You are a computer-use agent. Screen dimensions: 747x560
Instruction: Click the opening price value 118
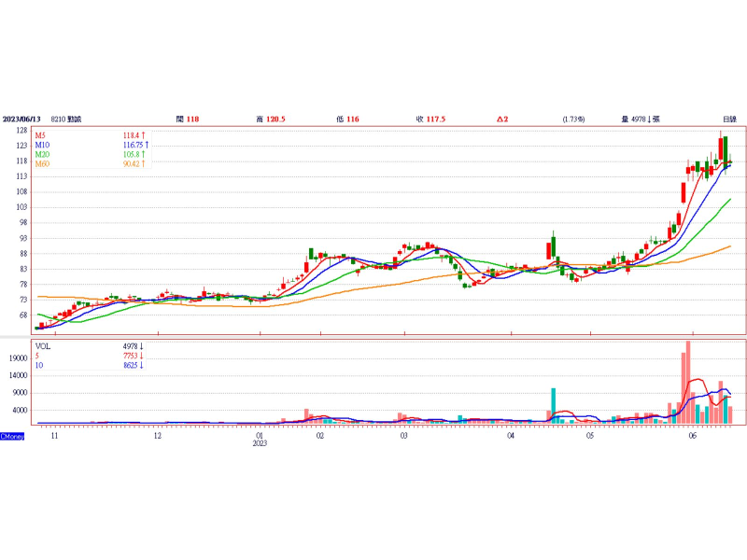click(192, 119)
